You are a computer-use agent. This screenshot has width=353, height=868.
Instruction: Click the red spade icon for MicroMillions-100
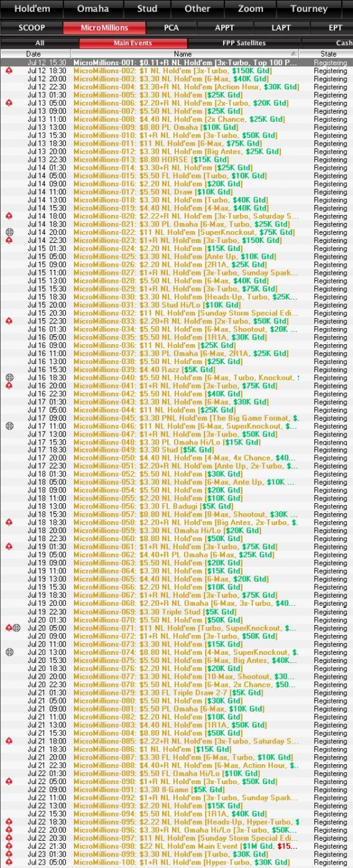pyautogui.click(x=9, y=861)
